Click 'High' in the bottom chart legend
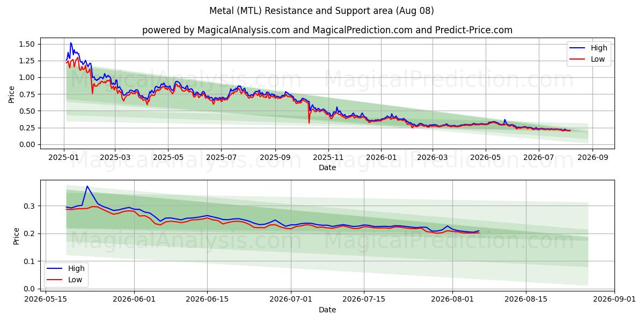This screenshot has width=644, height=322. tap(76, 268)
